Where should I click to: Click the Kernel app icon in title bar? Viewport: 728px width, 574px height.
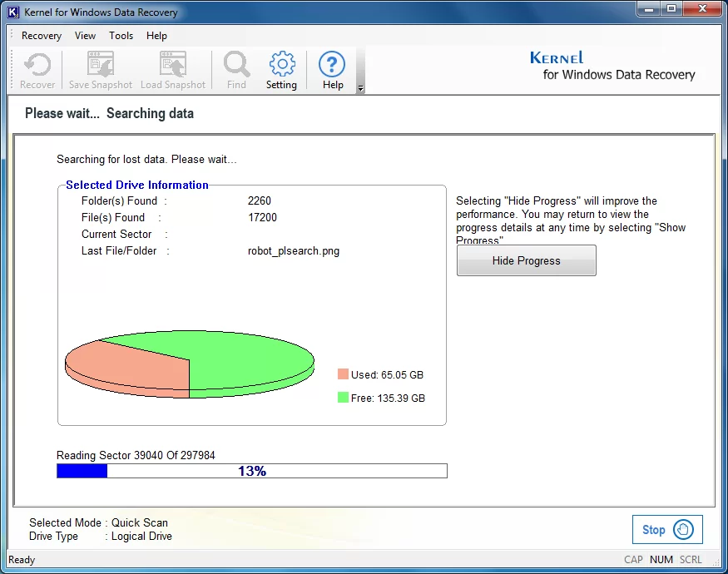coord(12,12)
